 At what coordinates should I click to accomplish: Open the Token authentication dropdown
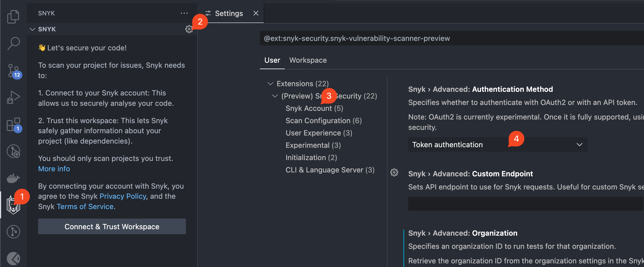click(498, 145)
